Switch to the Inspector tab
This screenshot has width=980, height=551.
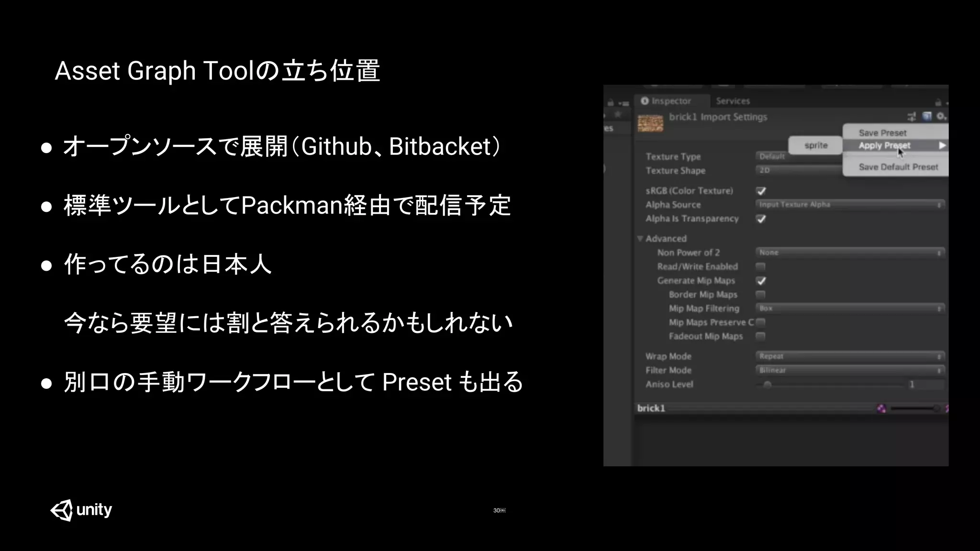(672, 101)
